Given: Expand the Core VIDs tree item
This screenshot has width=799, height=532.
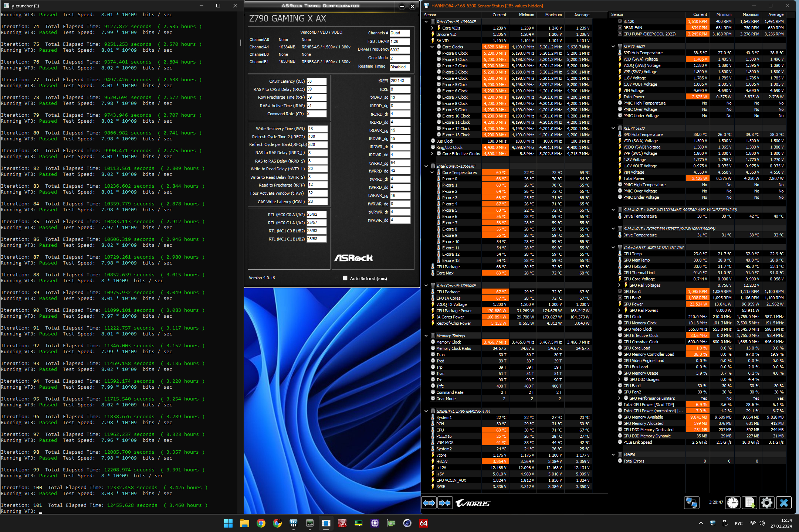Looking at the screenshot, I should [432, 28].
